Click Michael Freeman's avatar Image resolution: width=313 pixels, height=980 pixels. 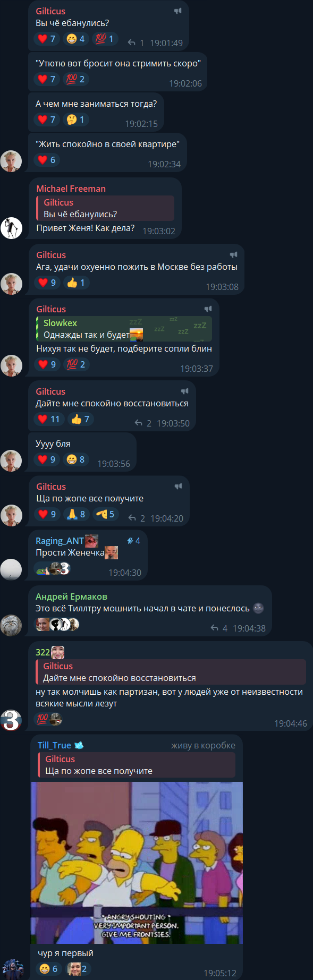click(x=11, y=228)
